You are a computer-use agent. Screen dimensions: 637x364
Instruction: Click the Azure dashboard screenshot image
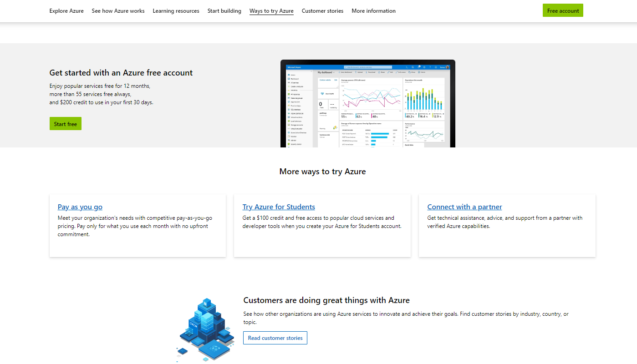pyautogui.click(x=368, y=104)
